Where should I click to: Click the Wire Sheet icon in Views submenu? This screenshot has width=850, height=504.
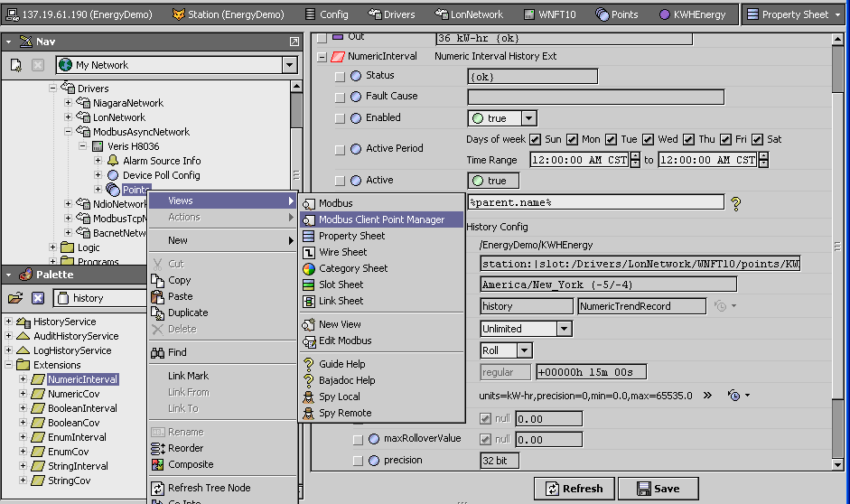point(308,252)
